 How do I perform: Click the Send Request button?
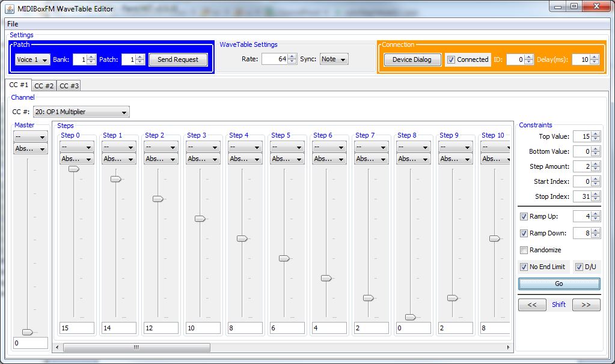point(178,59)
